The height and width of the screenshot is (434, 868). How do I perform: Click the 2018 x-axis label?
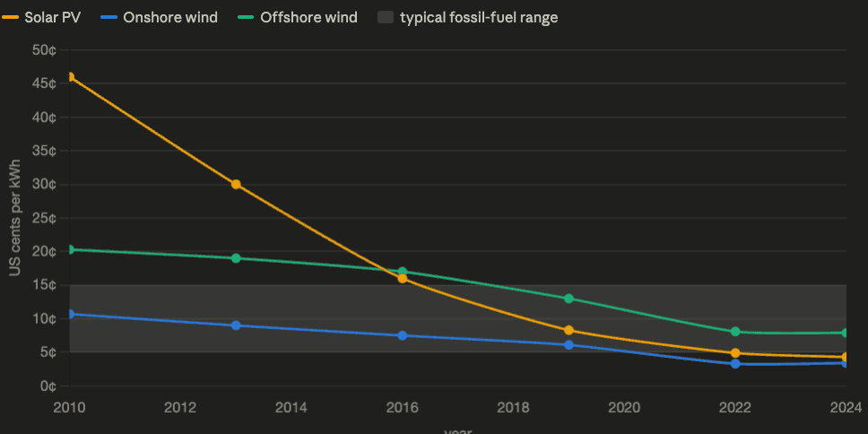tap(513, 408)
